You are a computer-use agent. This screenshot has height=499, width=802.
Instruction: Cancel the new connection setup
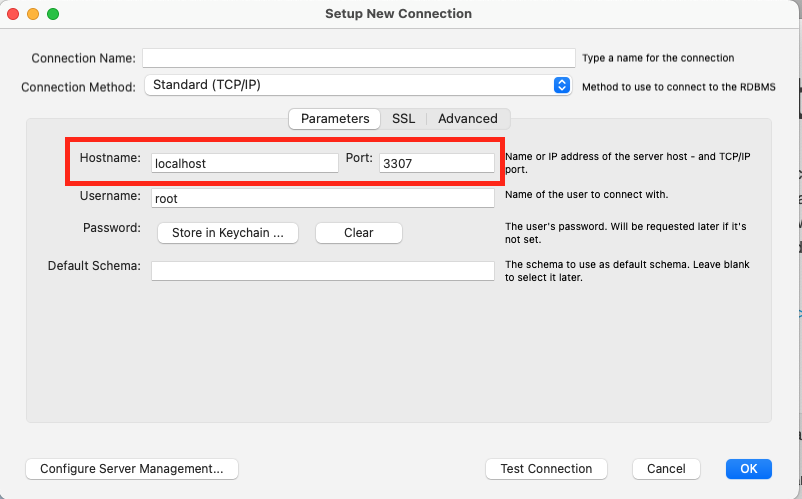666,469
